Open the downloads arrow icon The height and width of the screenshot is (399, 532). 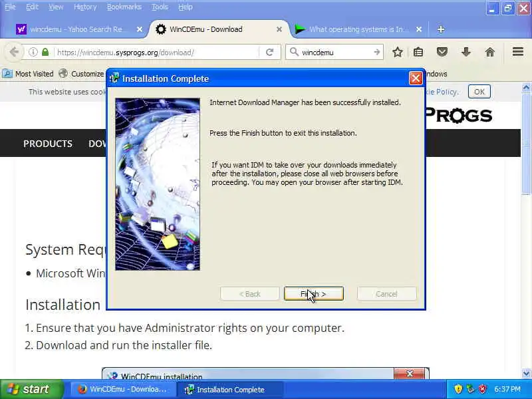[466, 53]
